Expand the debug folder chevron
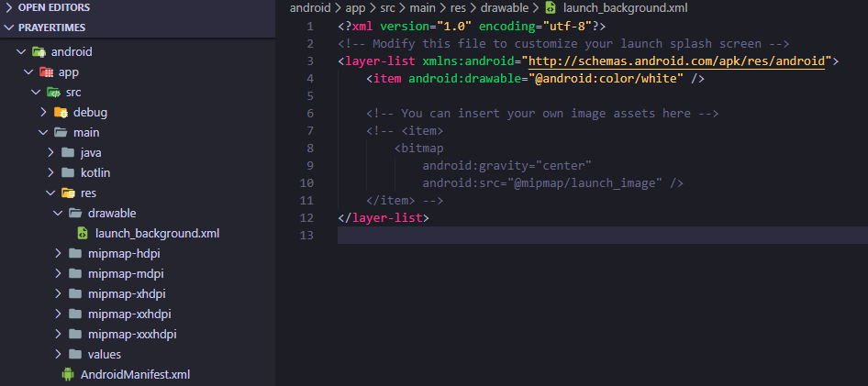Image resolution: width=868 pixels, height=386 pixels. 43,113
